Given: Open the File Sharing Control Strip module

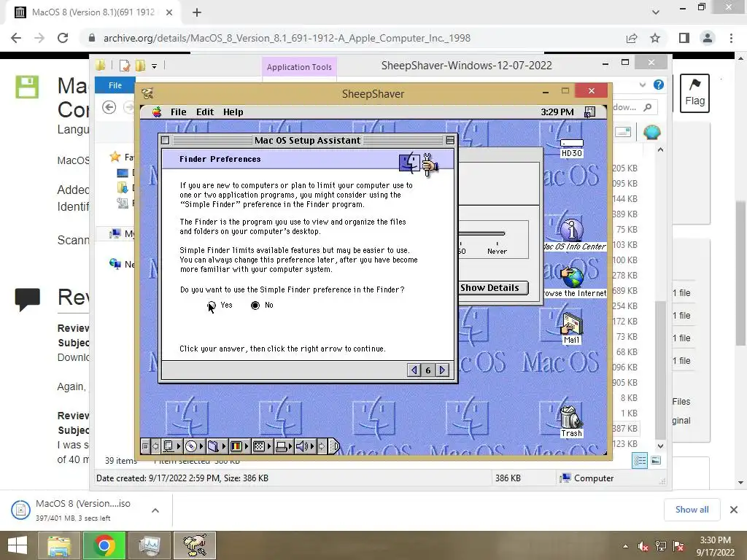Looking at the screenshot, I should tap(217, 446).
